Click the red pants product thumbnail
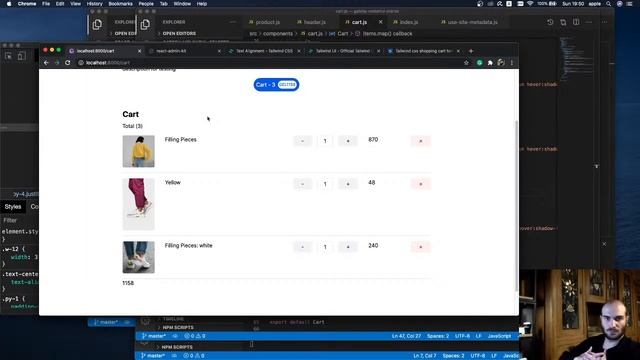 (138, 204)
